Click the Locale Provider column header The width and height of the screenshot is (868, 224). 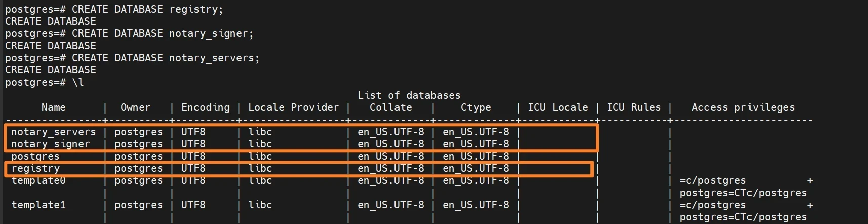(x=293, y=107)
